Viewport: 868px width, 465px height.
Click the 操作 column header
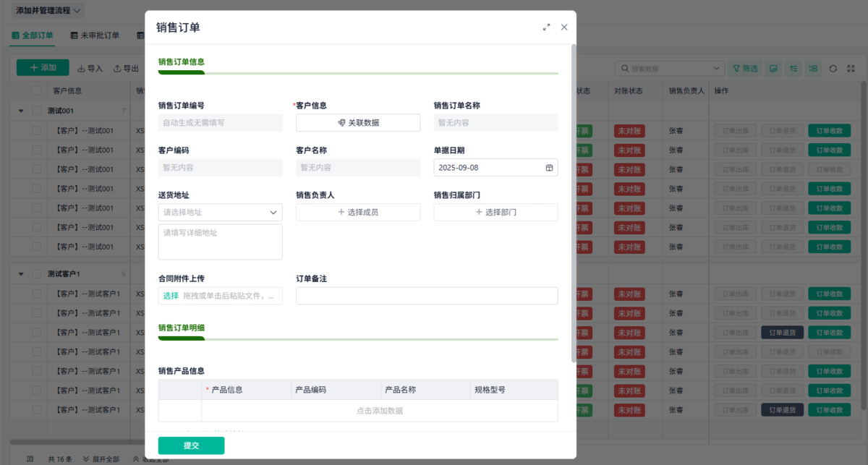tap(721, 90)
